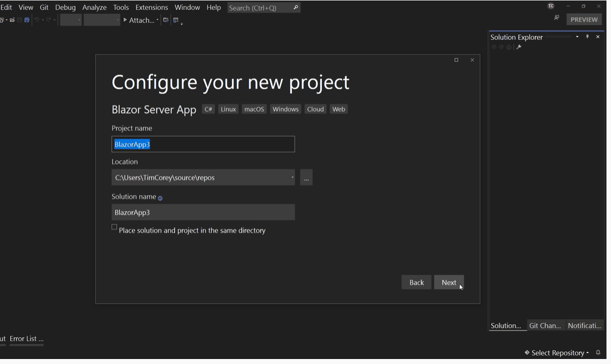Open the Error List tab
The height and width of the screenshot is (364, 611).
26,339
